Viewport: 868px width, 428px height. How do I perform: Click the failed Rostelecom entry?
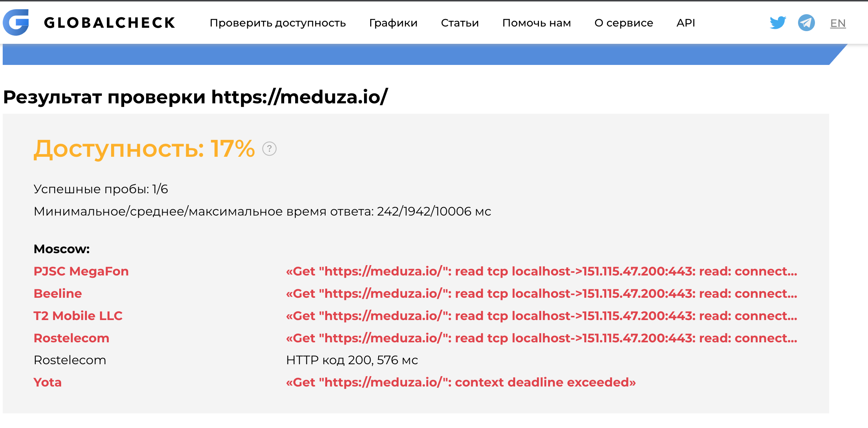point(72,338)
